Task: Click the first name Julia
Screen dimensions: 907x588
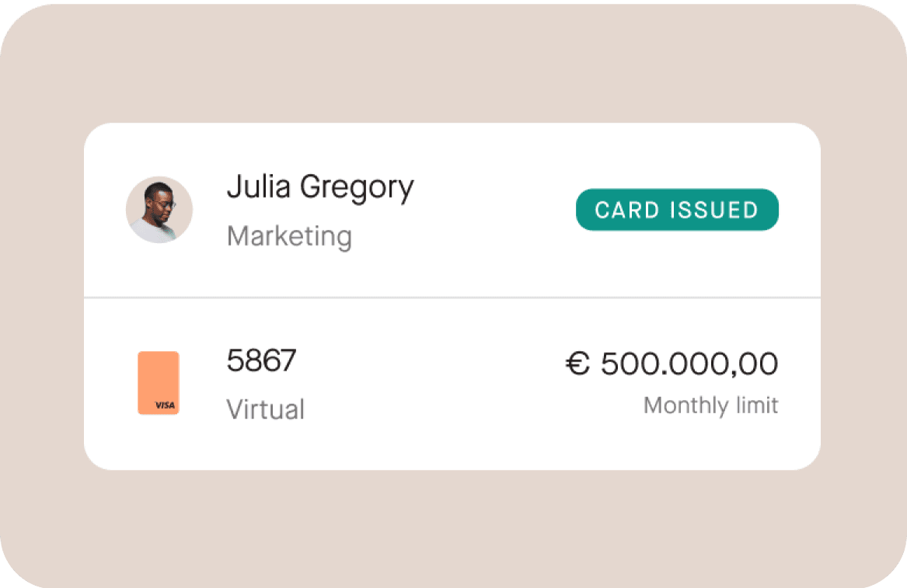Action: pos(259,187)
